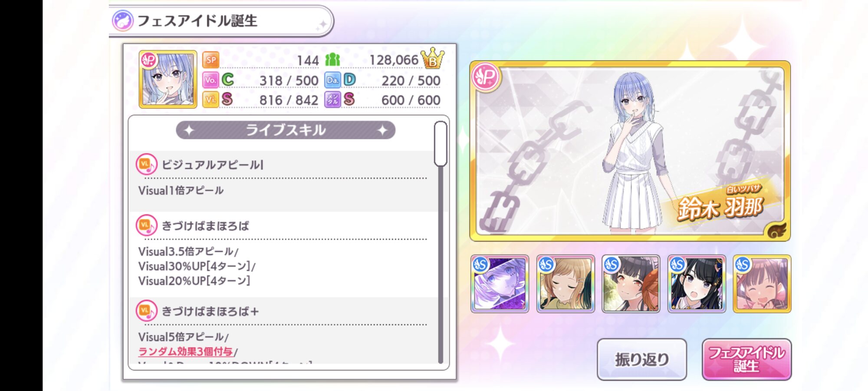The height and width of the screenshot is (391, 868).
Task: Select the black-haired girl support card
Action: pyautogui.click(x=696, y=284)
